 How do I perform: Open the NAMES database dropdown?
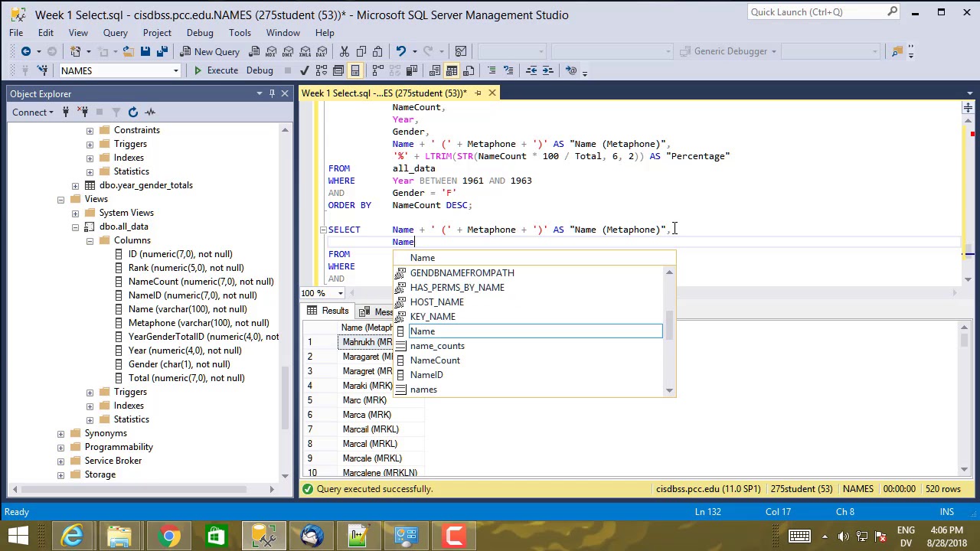(175, 70)
